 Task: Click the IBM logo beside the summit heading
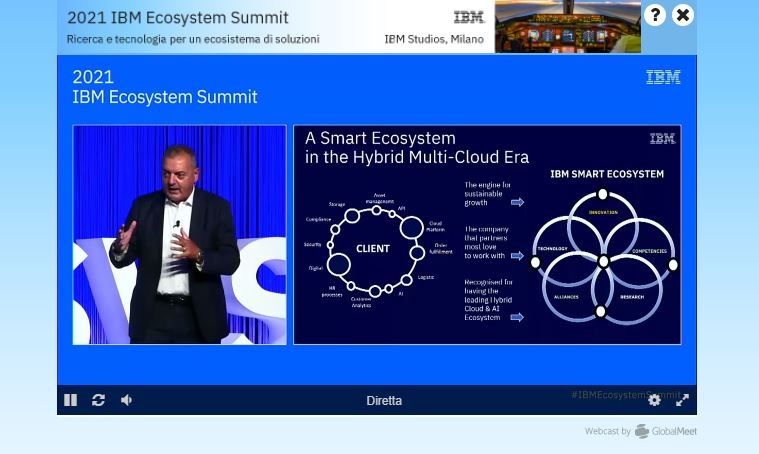(662, 78)
